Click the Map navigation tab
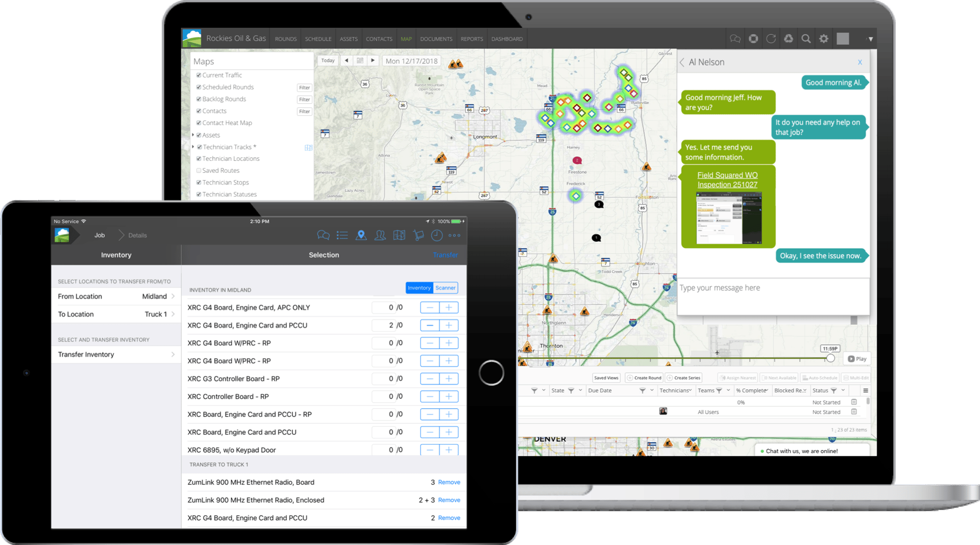Screen dimensions: 980x545 click(x=406, y=38)
